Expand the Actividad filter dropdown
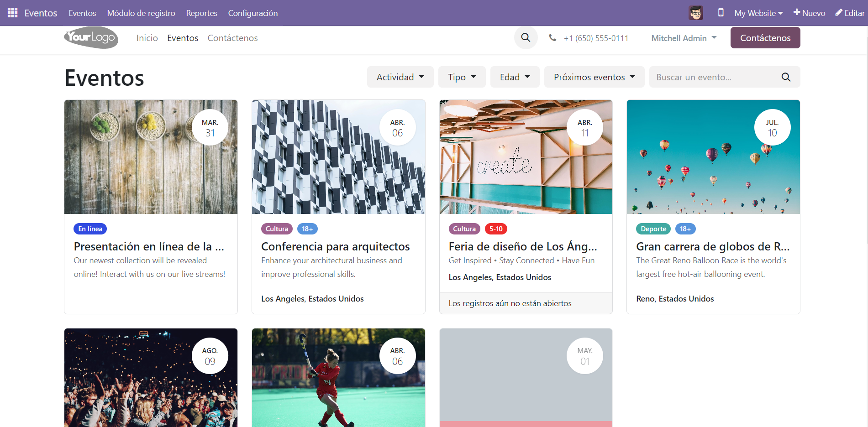Image resolution: width=868 pixels, height=427 pixels. point(400,77)
